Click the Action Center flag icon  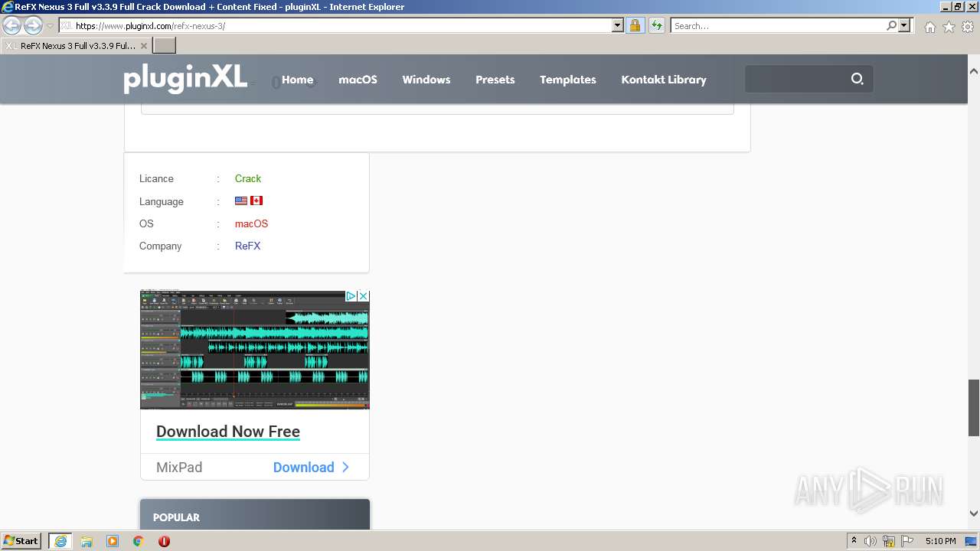click(x=907, y=541)
